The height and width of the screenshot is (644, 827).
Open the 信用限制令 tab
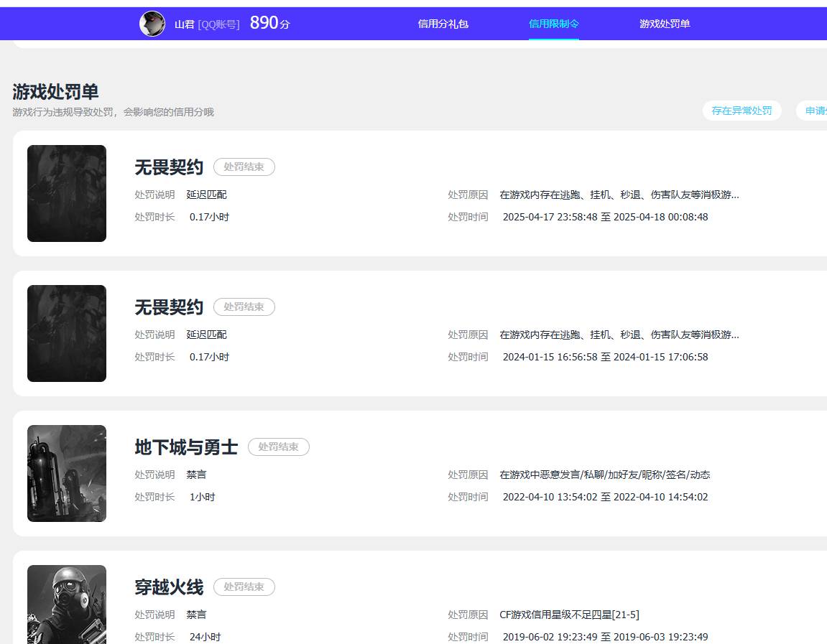coord(553,24)
